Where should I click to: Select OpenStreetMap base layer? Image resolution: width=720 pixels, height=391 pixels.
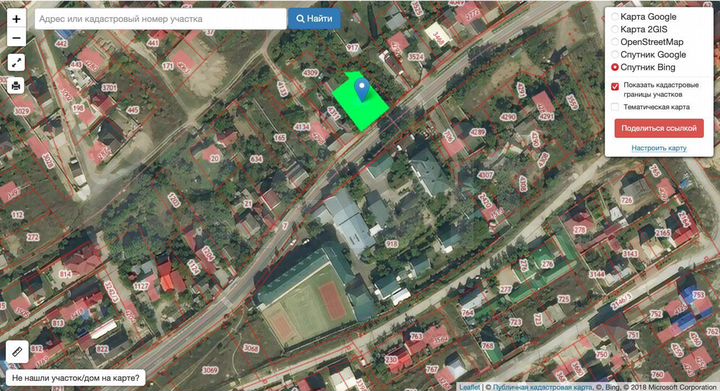click(615, 42)
